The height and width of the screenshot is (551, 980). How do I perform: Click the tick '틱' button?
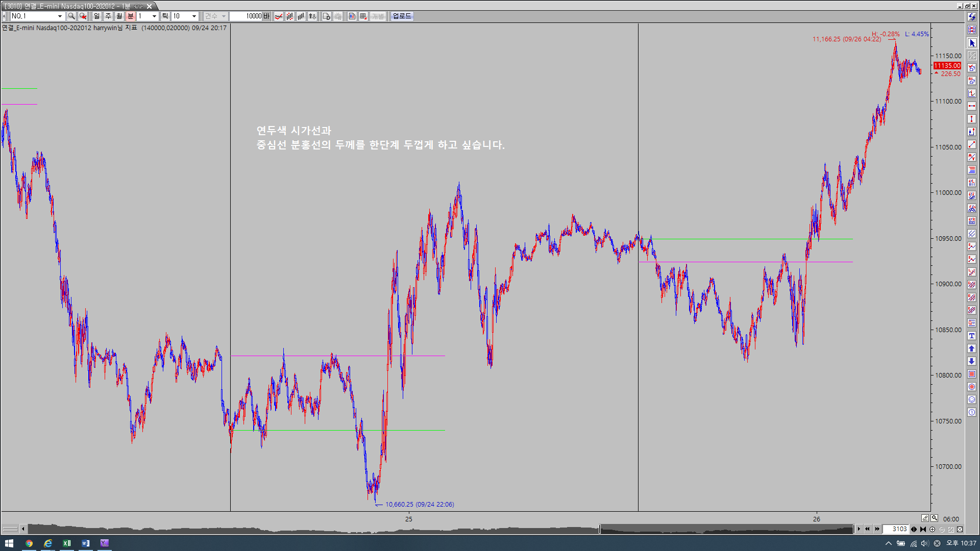coord(165,16)
